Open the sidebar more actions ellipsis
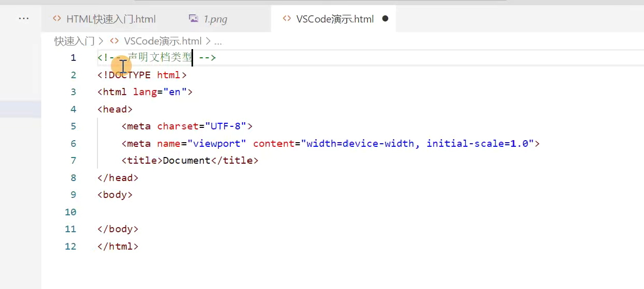The image size is (644, 289). [23, 18]
